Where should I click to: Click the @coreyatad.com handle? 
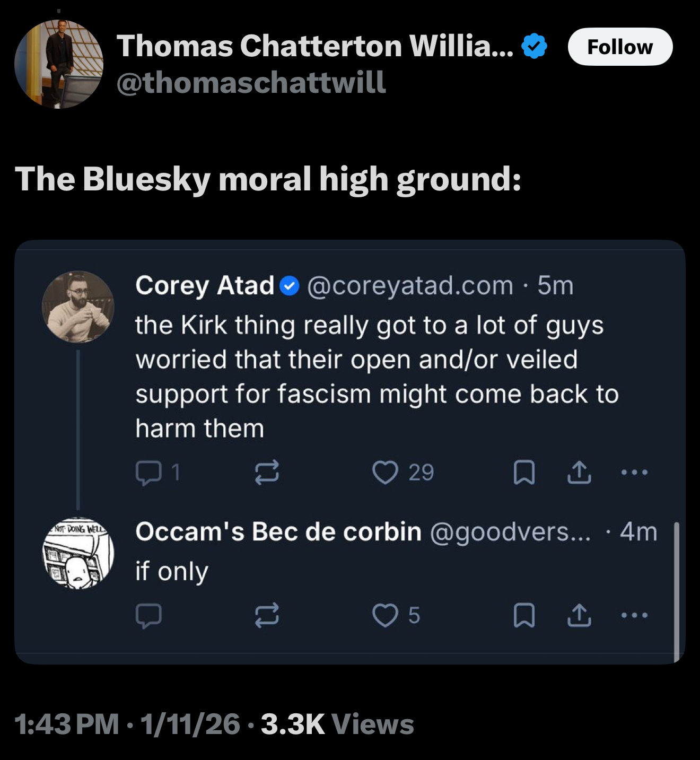[x=410, y=286]
